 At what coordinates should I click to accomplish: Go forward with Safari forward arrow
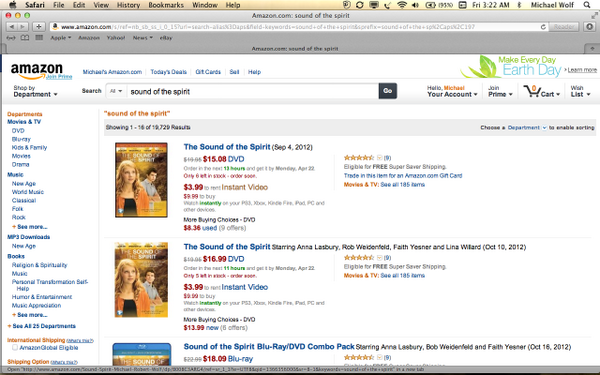22,27
